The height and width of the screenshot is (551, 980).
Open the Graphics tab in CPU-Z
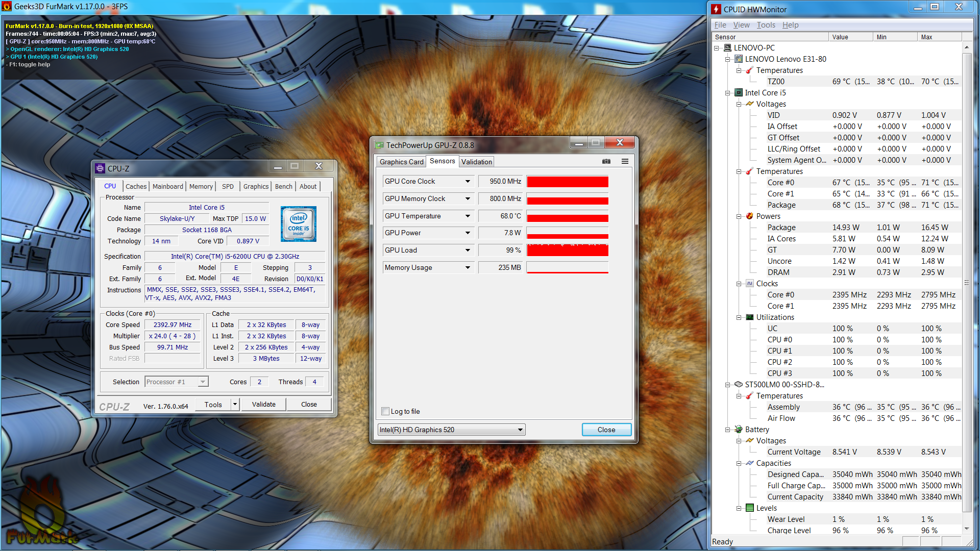(x=256, y=186)
